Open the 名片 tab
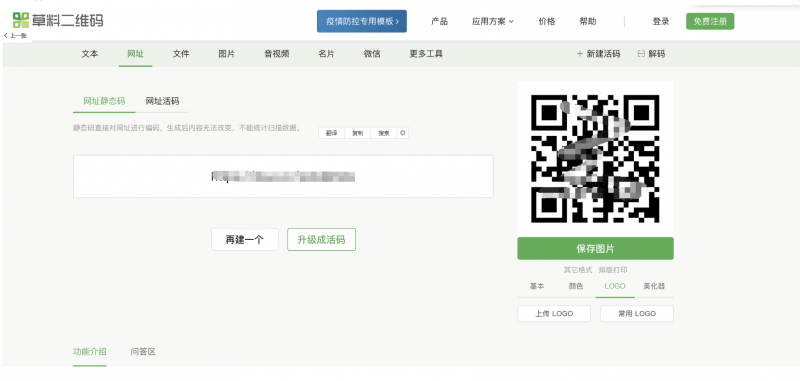The image size is (800, 381). tap(326, 54)
